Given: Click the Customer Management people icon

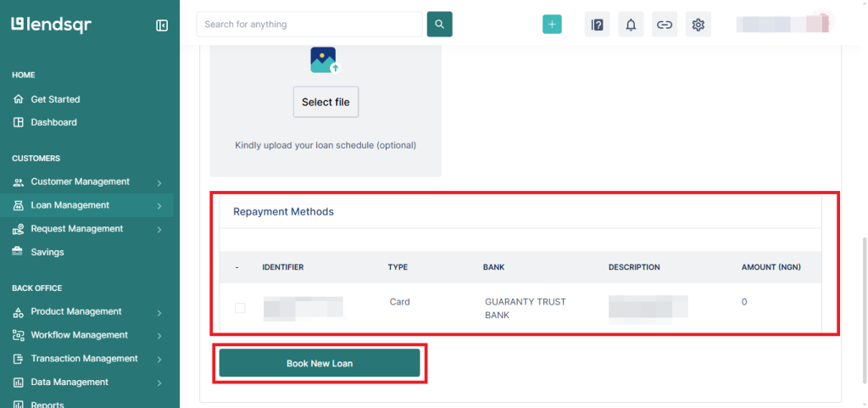Looking at the screenshot, I should pos(19,182).
